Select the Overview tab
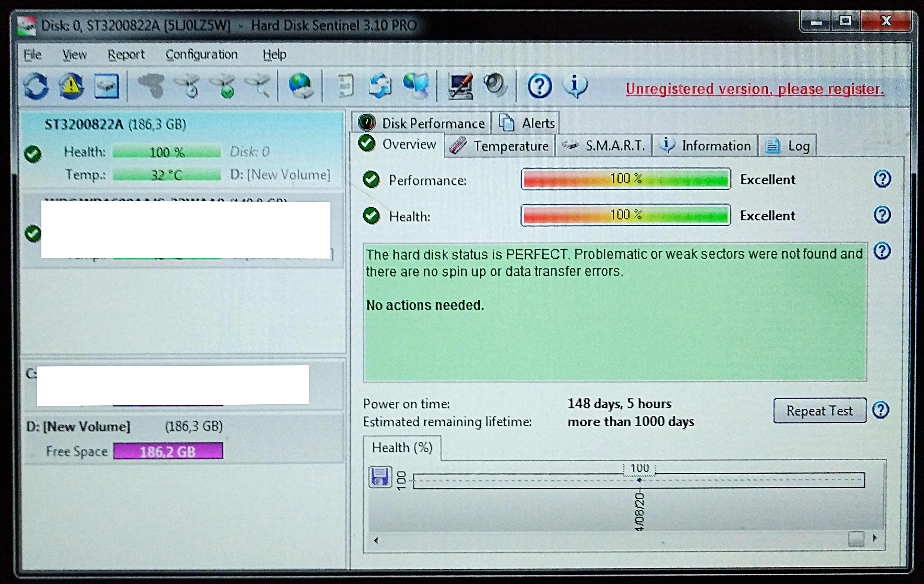This screenshot has width=924, height=584. [398, 144]
